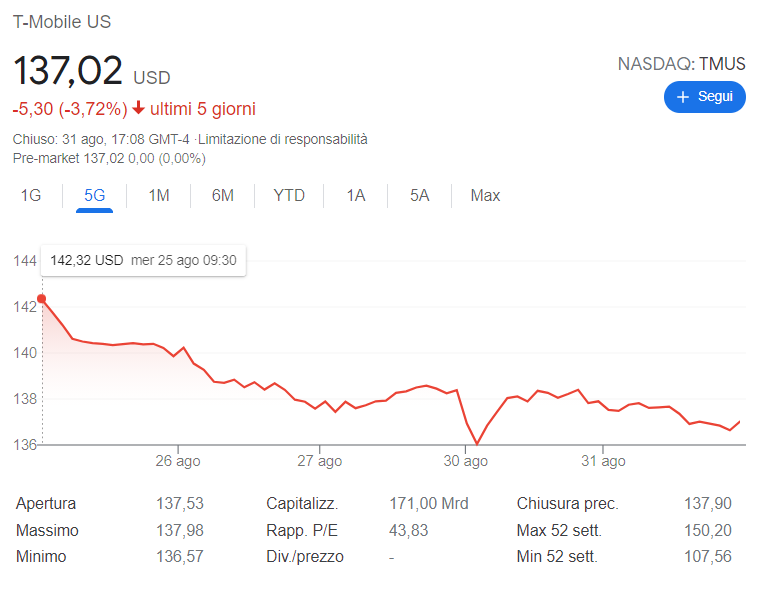Open Limitazione di responsabilità link
Viewport: 773px width, 594px height.
(283, 140)
